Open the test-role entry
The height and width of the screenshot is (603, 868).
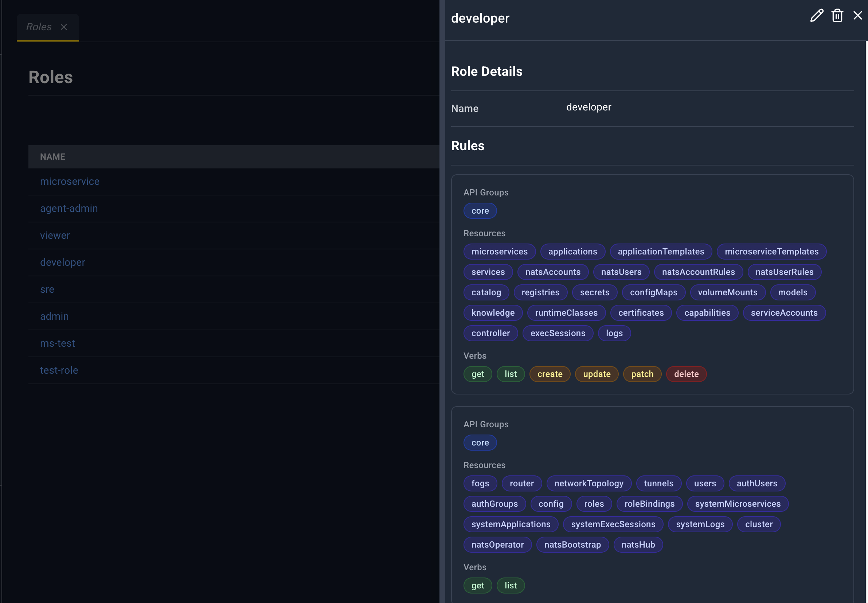point(59,370)
